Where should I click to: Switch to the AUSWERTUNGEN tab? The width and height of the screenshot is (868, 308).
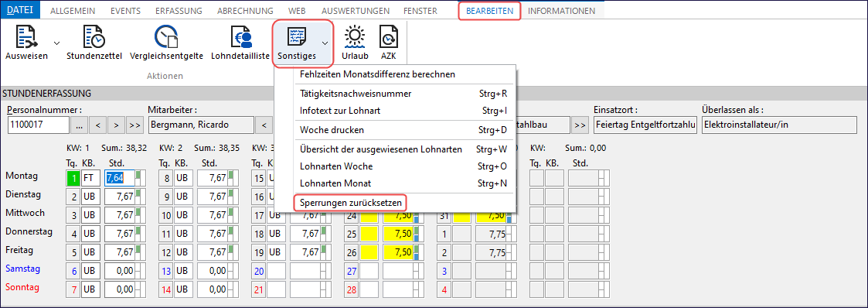pyautogui.click(x=355, y=11)
